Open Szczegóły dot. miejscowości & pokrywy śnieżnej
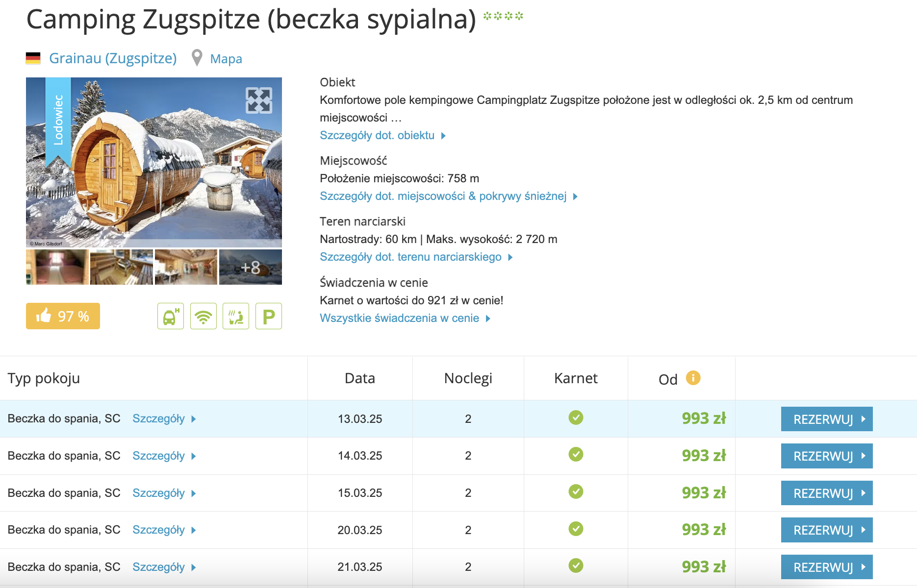This screenshot has width=917, height=588. coord(449,196)
